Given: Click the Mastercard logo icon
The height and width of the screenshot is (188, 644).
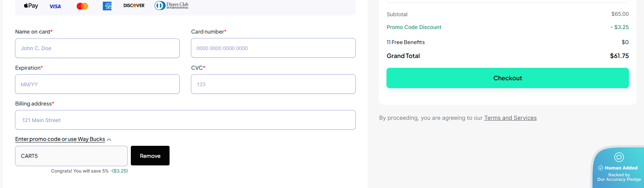Looking at the screenshot, I should 82,6.
